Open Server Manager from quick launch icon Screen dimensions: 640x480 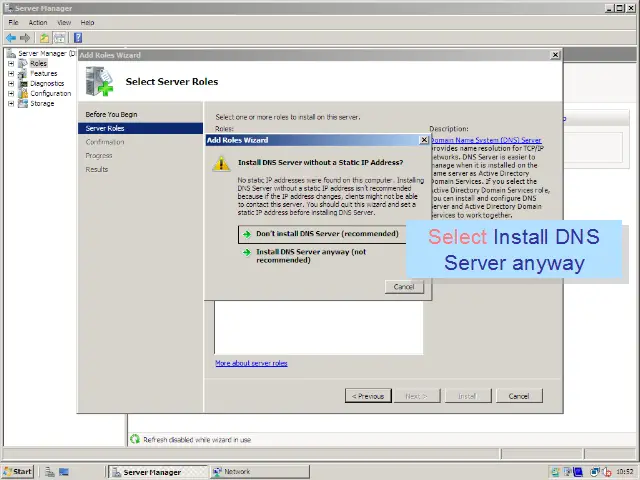(x=50, y=472)
